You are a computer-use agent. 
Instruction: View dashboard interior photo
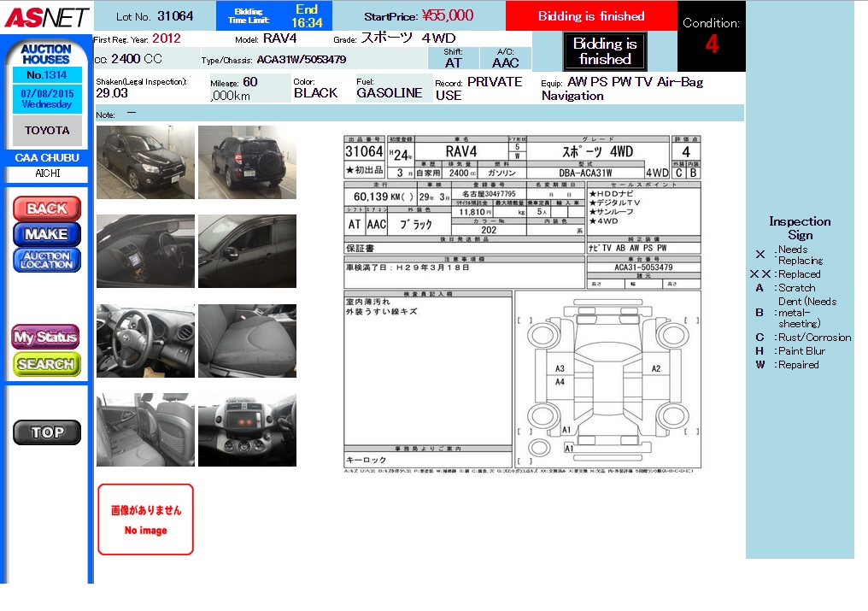coord(145,251)
